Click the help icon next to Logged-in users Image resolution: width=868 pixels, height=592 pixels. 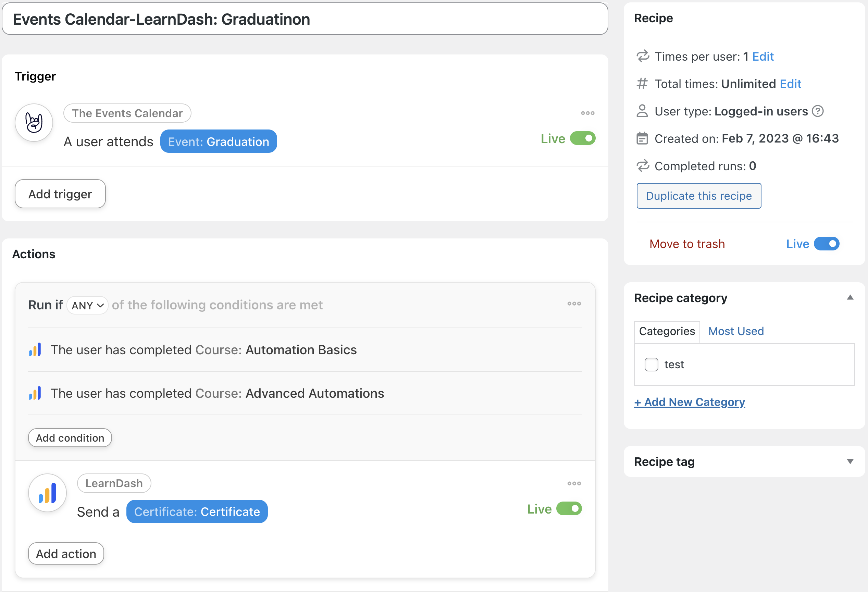click(x=817, y=111)
